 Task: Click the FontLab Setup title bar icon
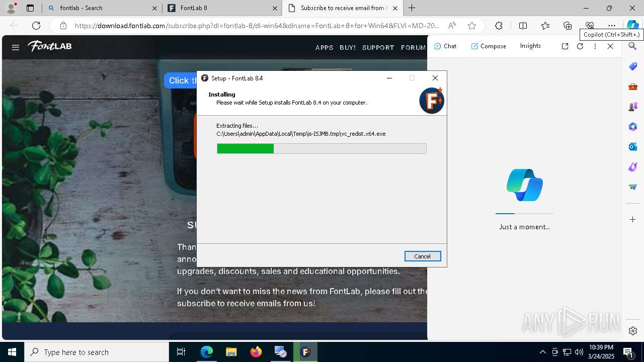click(205, 78)
